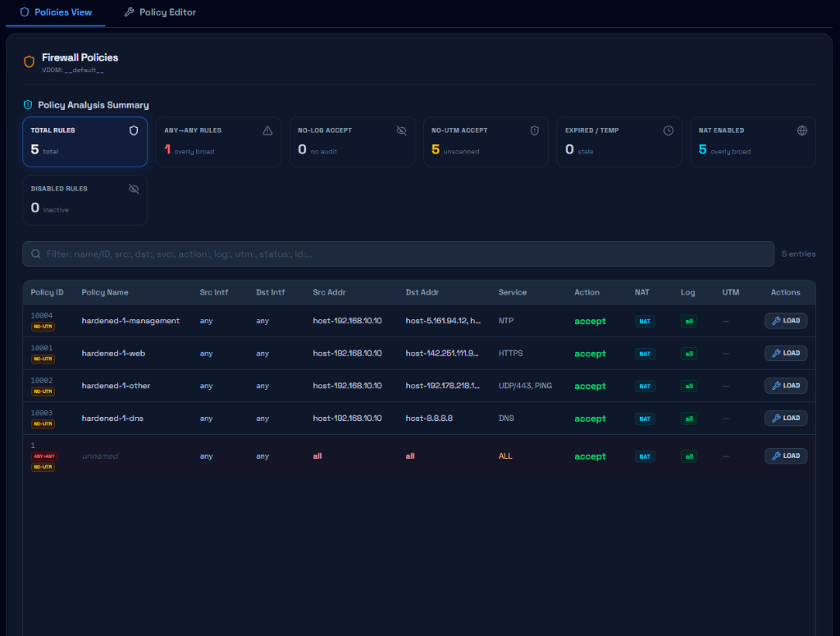Viewport: 840px width, 636px height.
Task: Click the accept action in hardened-1-other row
Action: pos(590,387)
